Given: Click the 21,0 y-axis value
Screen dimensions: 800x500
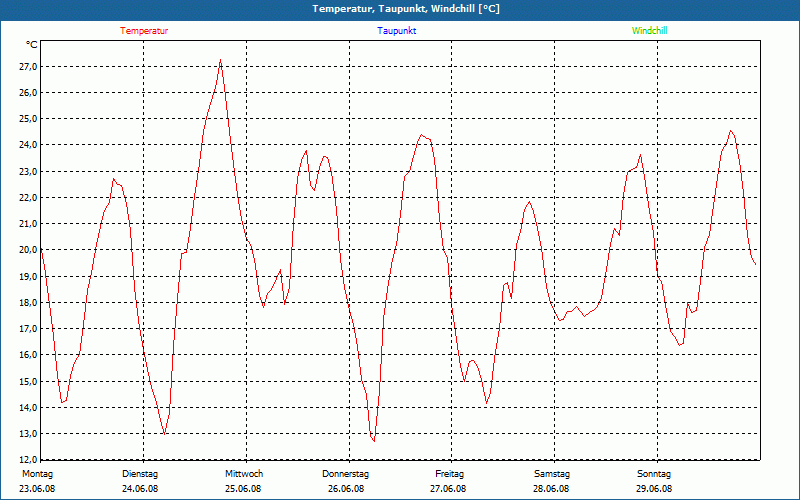Looking at the screenshot, I should pos(29,223).
